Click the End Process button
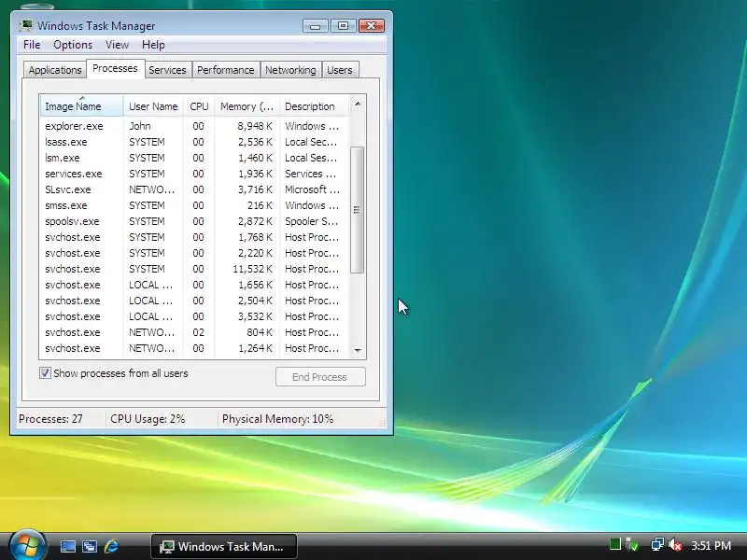 pos(320,377)
